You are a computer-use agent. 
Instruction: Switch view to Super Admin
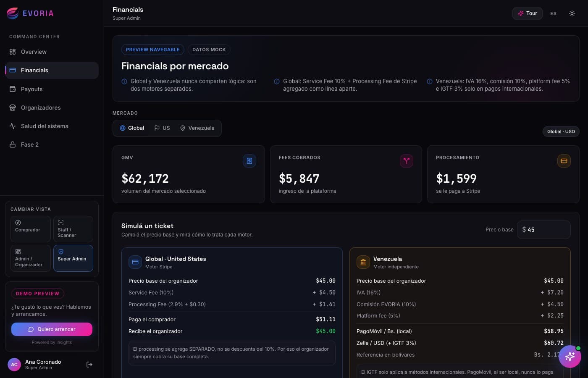(x=73, y=258)
